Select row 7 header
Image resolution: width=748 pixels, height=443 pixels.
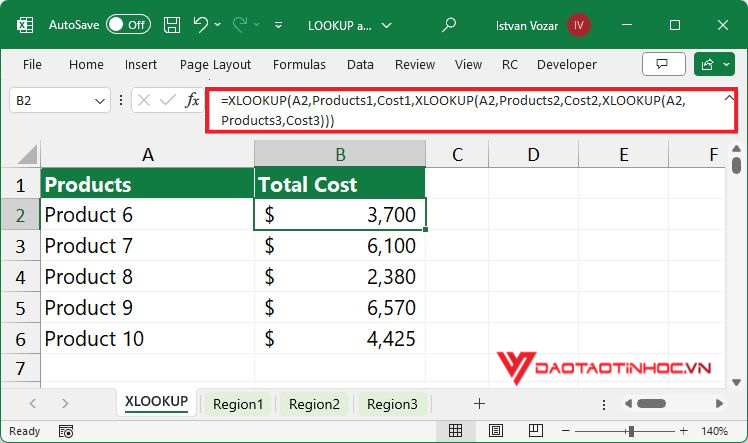(x=20, y=368)
